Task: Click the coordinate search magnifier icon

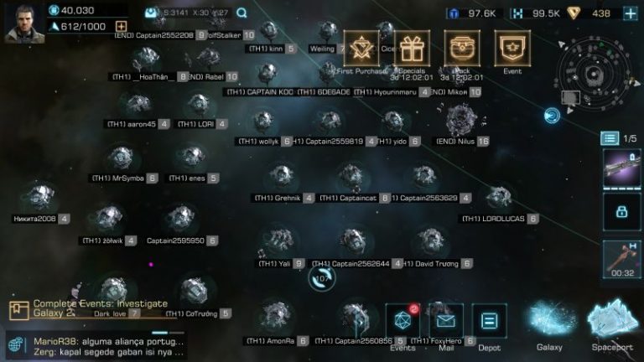Action: click(241, 13)
